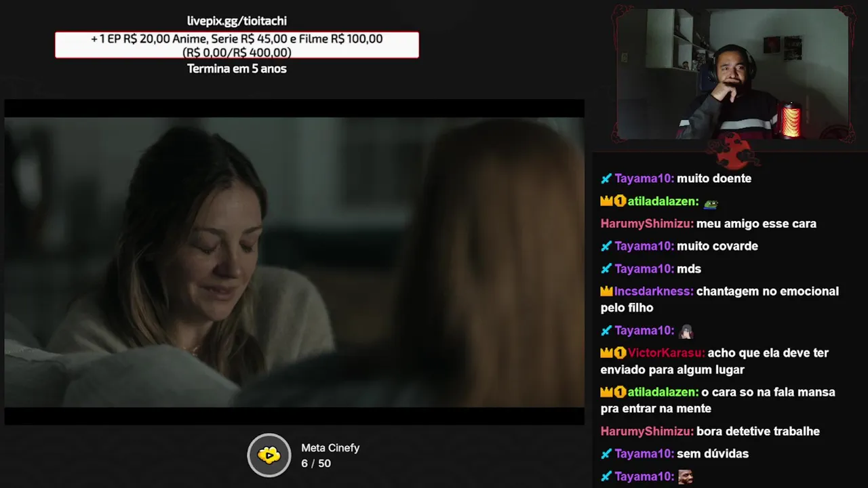Image resolution: width=868 pixels, height=488 pixels.
Task: Click the number 1 badge beside VictorKarasu
Action: [620, 353]
